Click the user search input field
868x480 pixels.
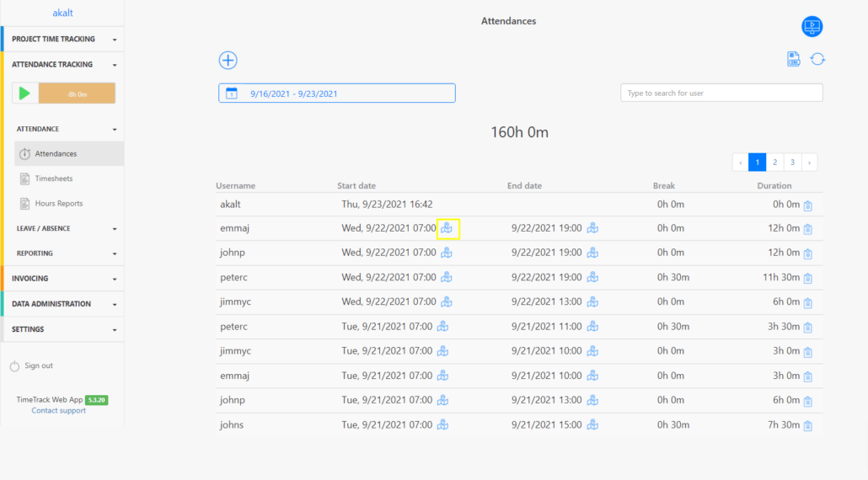(x=721, y=93)
